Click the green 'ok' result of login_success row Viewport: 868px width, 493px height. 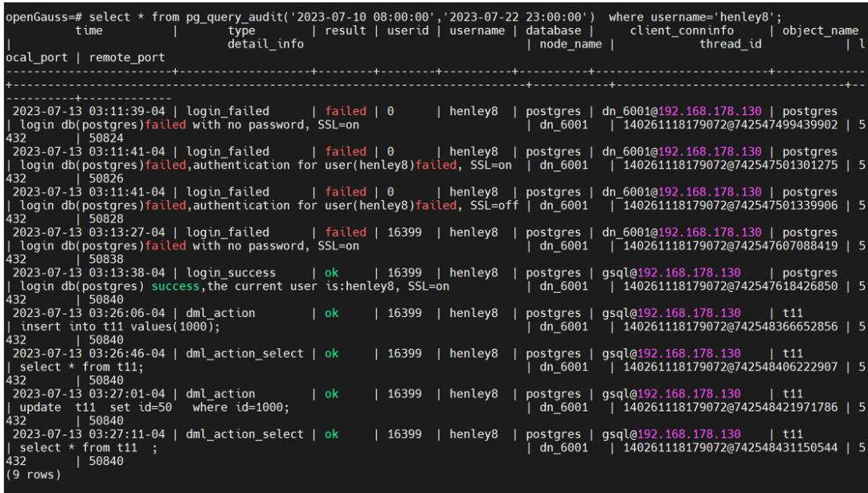332,273
